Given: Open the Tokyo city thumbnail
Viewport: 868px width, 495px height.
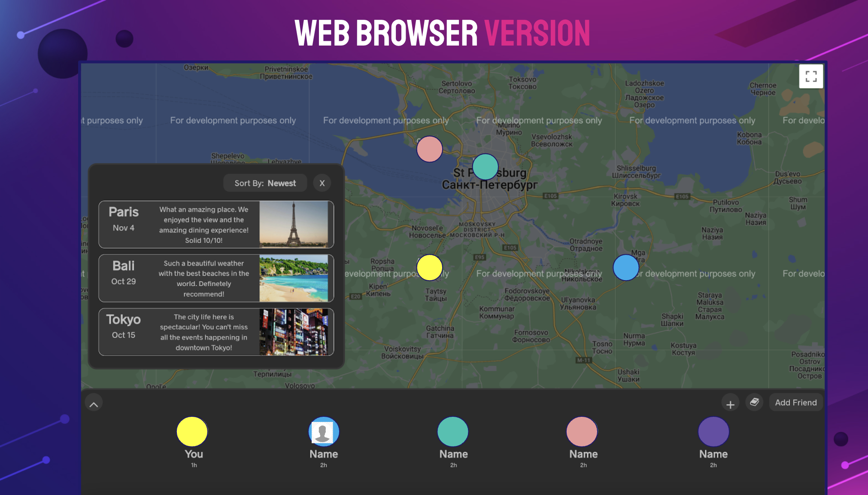Looking at the screenshot, I should [294, 332].
